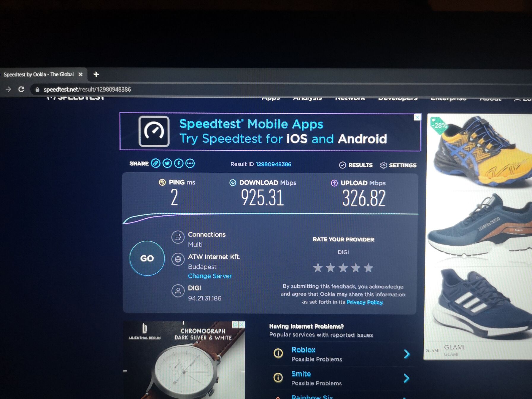Open SETTINGS gear icon
This screenshot has height=399, width=532.
[383, 165]
